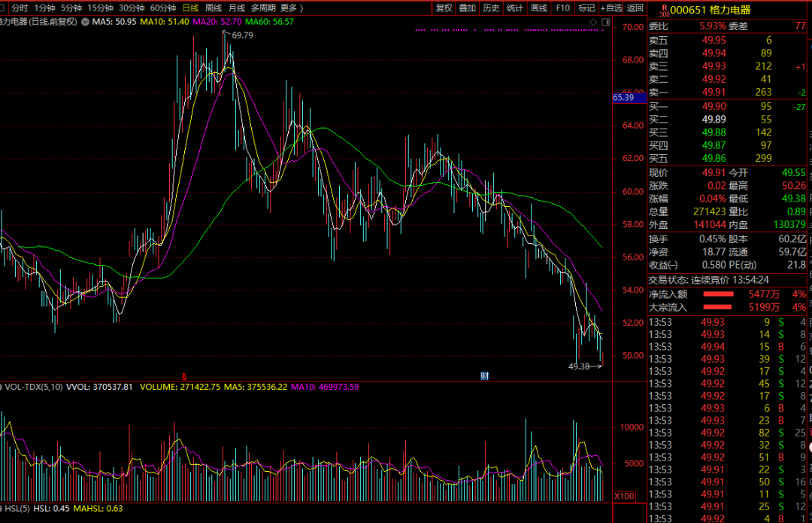Click the diamond icon above the chart
Viewport: 812px width, 523px height.
coord(593,23)
